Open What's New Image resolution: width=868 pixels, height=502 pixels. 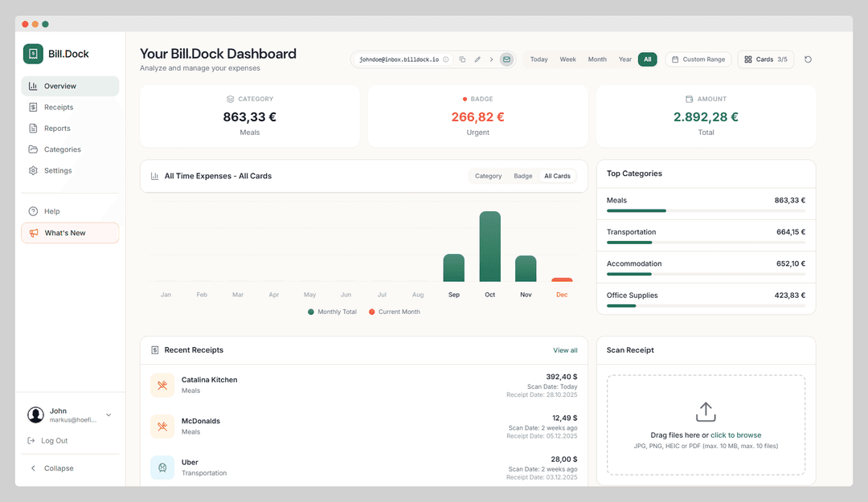pos(63,232)
